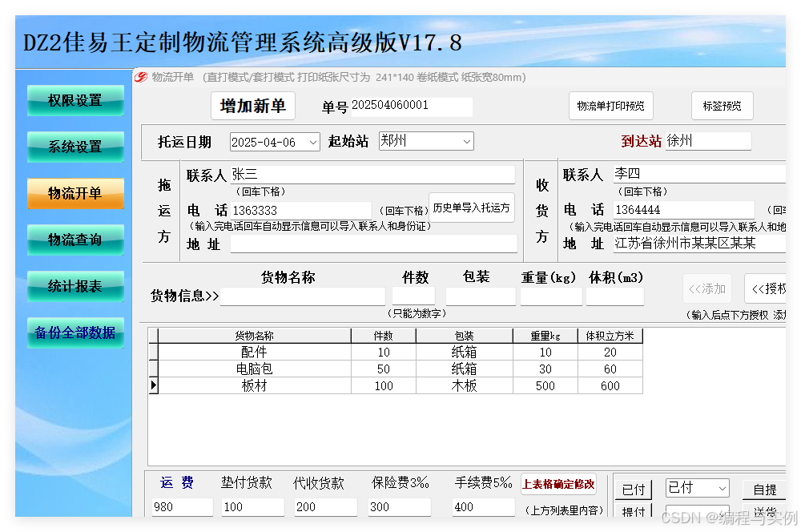Click the <<授权 button
801x532 pixels.
[x=767, y=288]
